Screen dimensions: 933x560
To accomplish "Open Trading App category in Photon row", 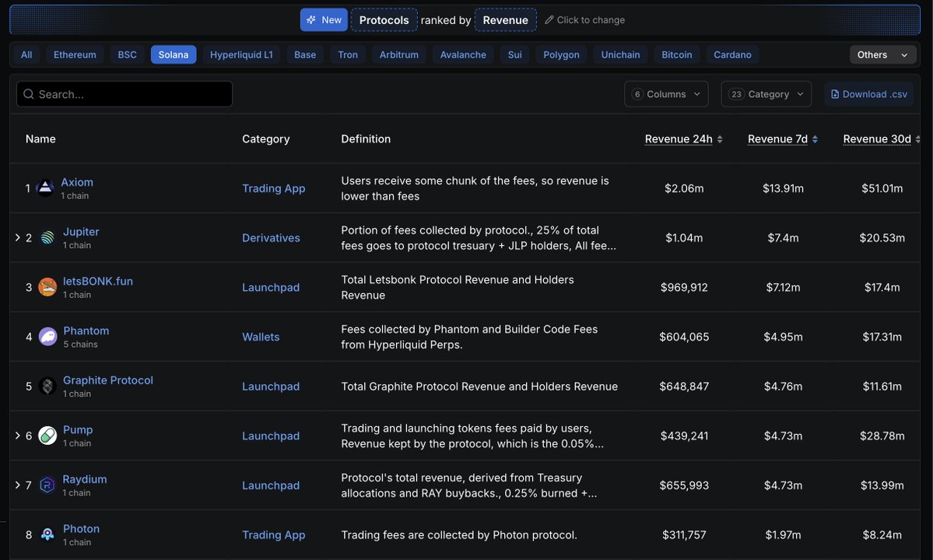I will click(x=273, y=534).
